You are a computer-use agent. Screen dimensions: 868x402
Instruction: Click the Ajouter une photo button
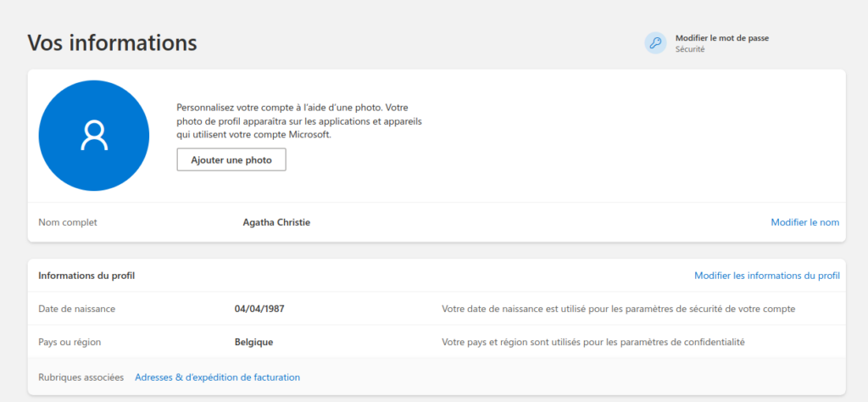point(231,160)
